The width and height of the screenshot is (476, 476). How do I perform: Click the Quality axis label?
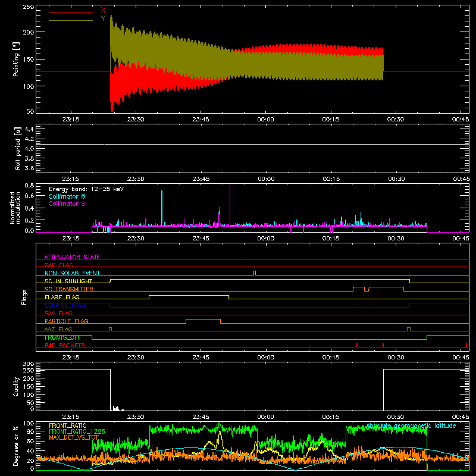(x=16, y=386)
